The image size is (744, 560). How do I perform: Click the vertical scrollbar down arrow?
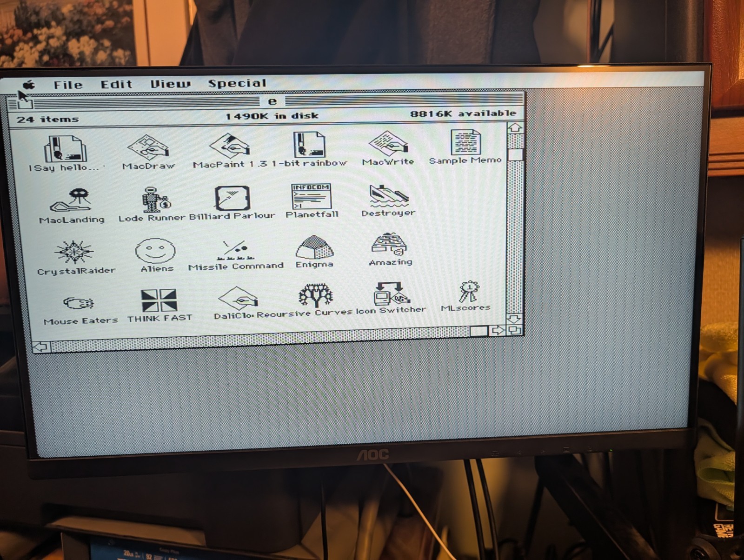514,319
